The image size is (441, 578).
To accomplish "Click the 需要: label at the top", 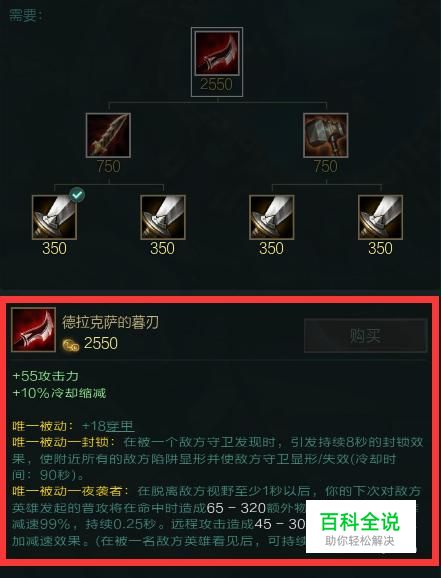I will 25,15.
